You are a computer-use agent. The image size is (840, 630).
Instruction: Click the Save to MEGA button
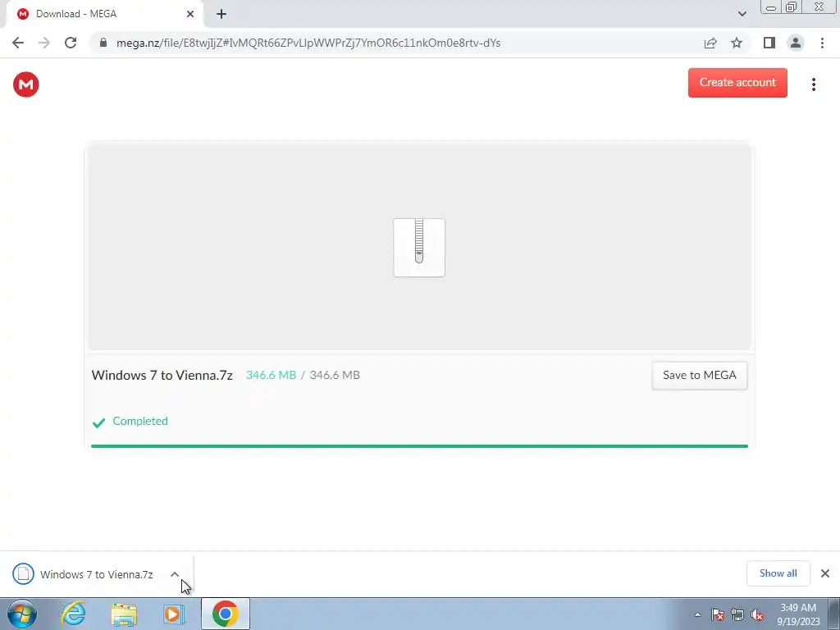tap(699, 375)
